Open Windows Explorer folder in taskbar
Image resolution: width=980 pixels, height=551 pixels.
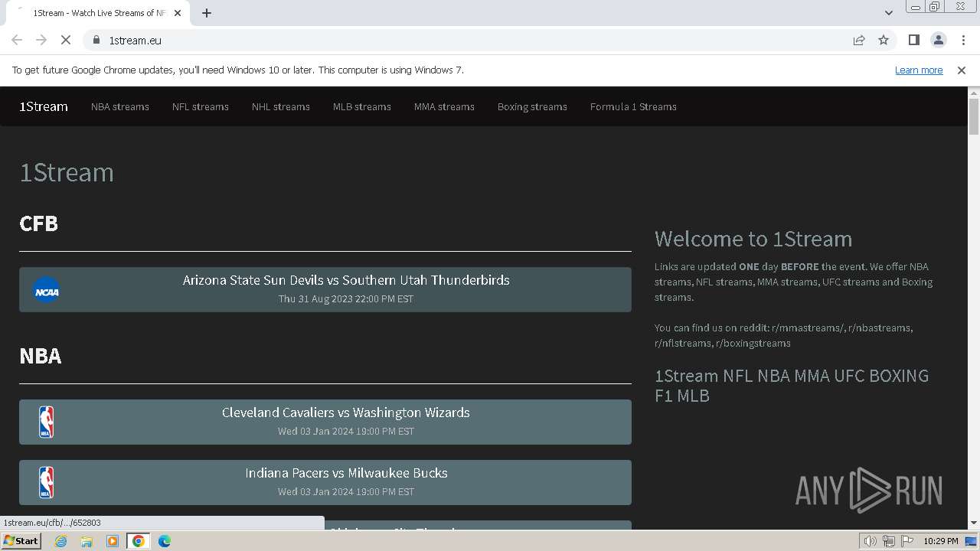(x=87, y=541)
